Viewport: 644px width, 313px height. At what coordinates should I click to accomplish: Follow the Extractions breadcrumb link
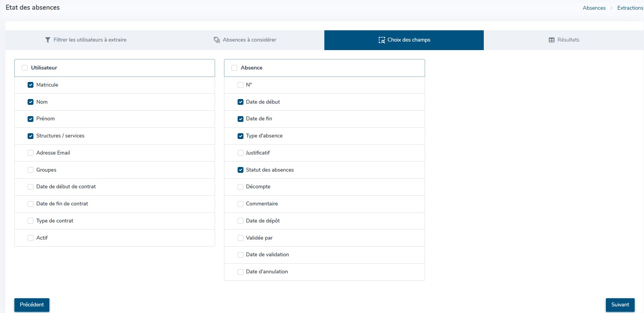630,8
